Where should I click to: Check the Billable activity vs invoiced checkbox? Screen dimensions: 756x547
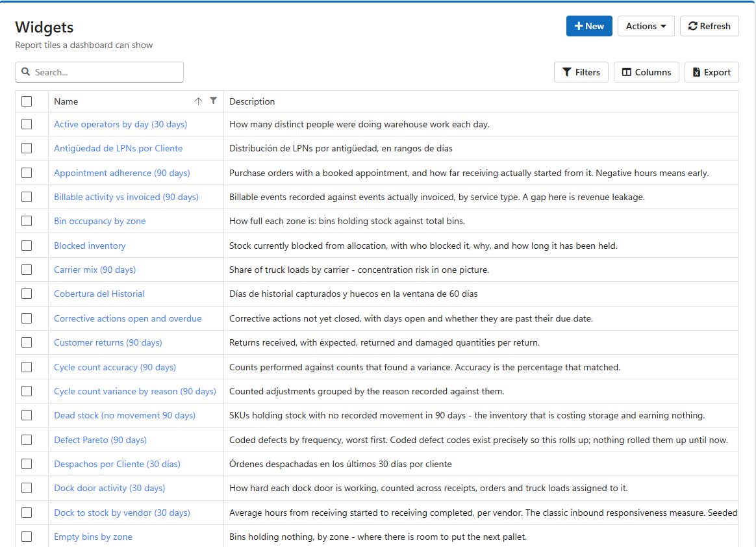(x=27, y=197)
